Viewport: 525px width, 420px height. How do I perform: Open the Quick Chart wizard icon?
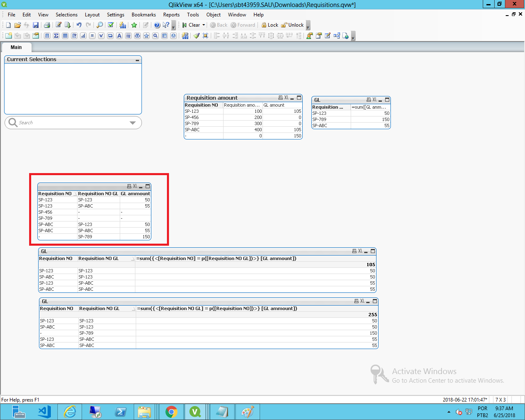click(123, 25)
